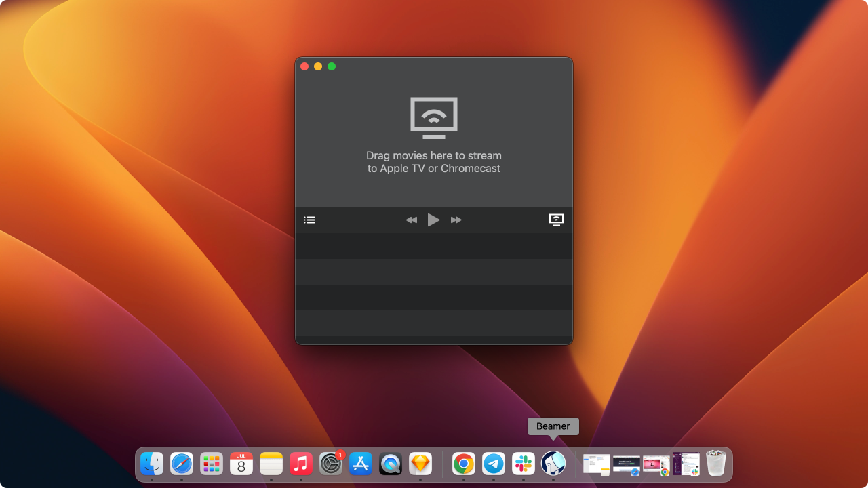The image size is (868, 488).
Task: Launch Google Chrome from the Dock
Action: pyautogui.click(x=464, y=464)
